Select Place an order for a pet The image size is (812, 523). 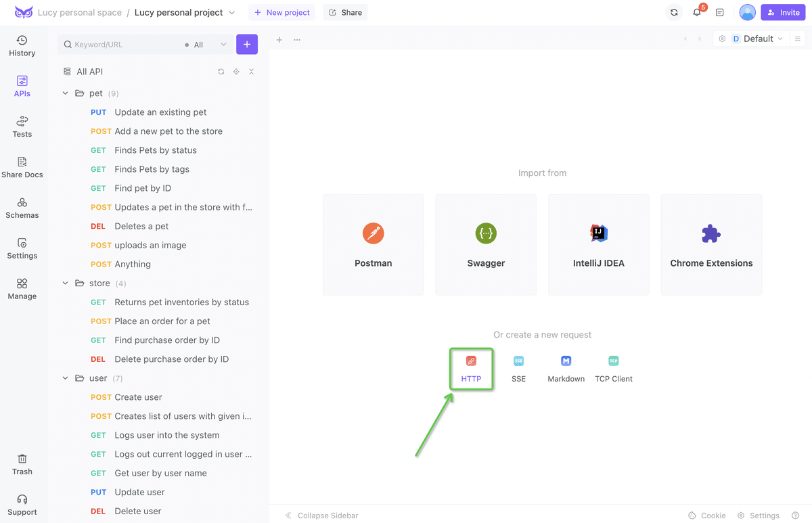(x=161, y=321)
